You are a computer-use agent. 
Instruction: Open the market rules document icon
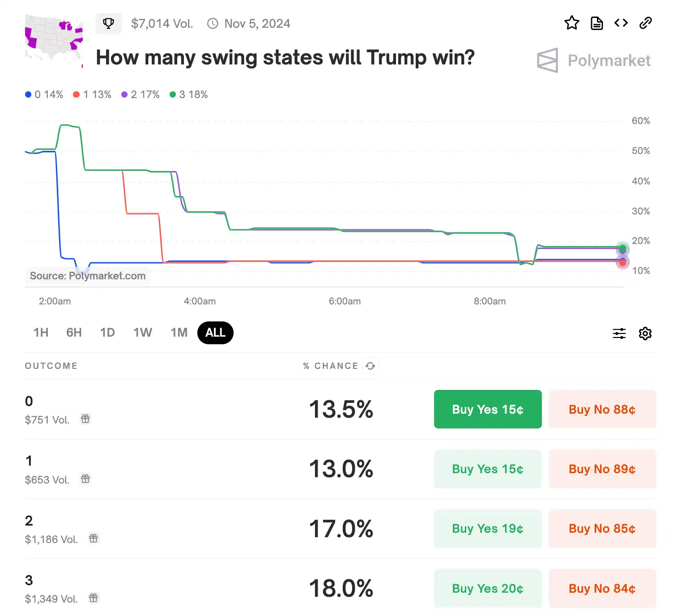[596, 23]
